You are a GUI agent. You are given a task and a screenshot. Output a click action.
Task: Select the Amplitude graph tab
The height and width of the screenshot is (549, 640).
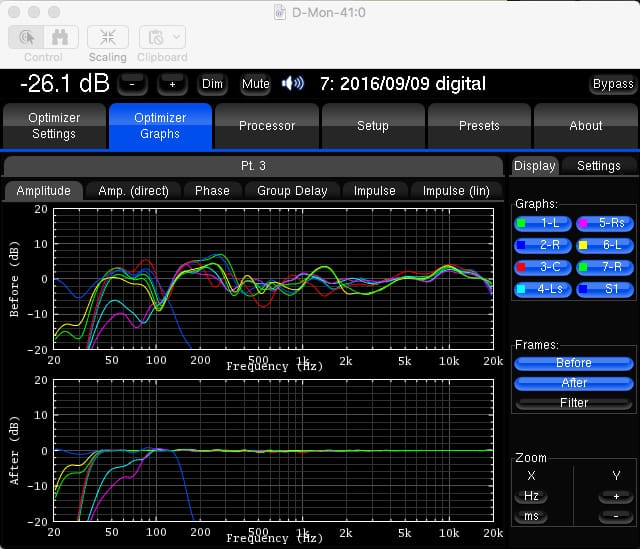tap(44, 191)
